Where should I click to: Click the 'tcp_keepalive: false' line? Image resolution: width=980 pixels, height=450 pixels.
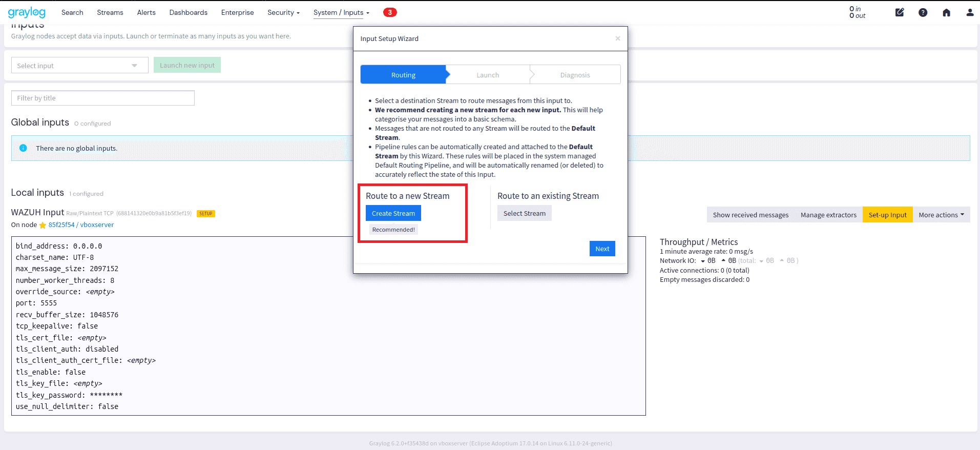pyautogui.click(x=57, y=326)
